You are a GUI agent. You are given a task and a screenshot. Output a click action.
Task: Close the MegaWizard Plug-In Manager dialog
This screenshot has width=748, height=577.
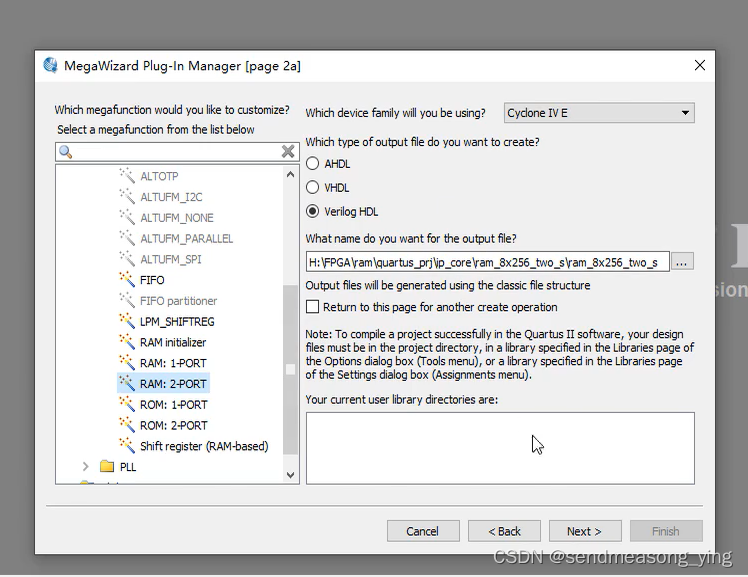coord(700,65)
